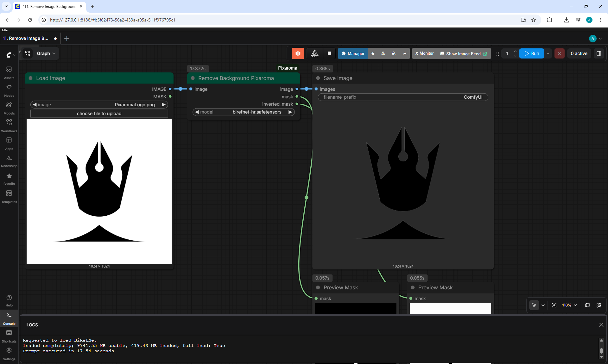608x364 pixels.
Task: Open browser downloads
Action: click(566, 20)
